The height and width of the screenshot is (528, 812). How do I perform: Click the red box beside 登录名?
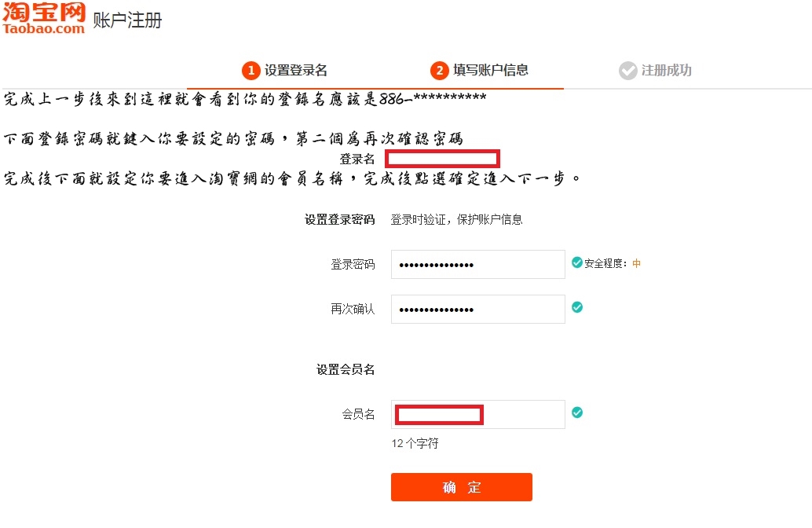click(x=442, y=159)
